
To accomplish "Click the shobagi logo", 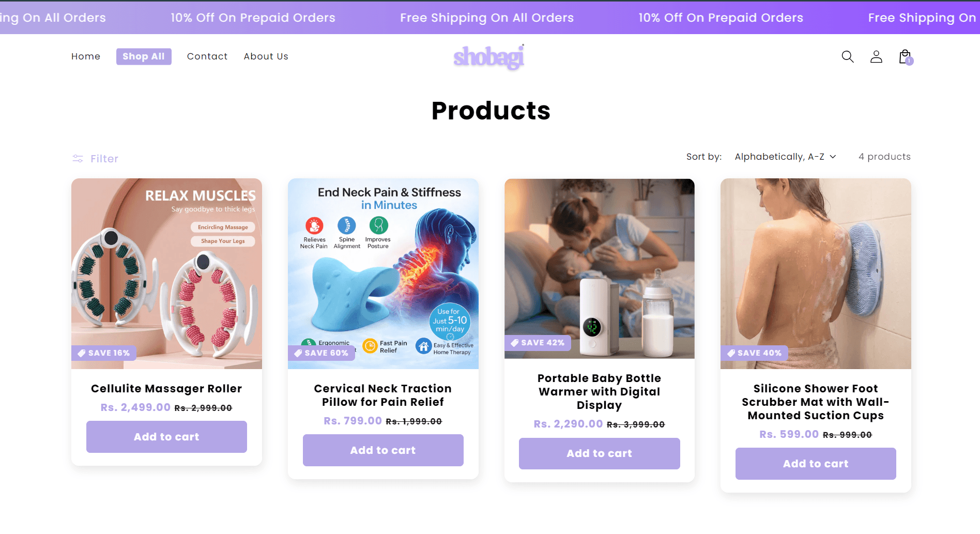I will (x=489, y=57).
